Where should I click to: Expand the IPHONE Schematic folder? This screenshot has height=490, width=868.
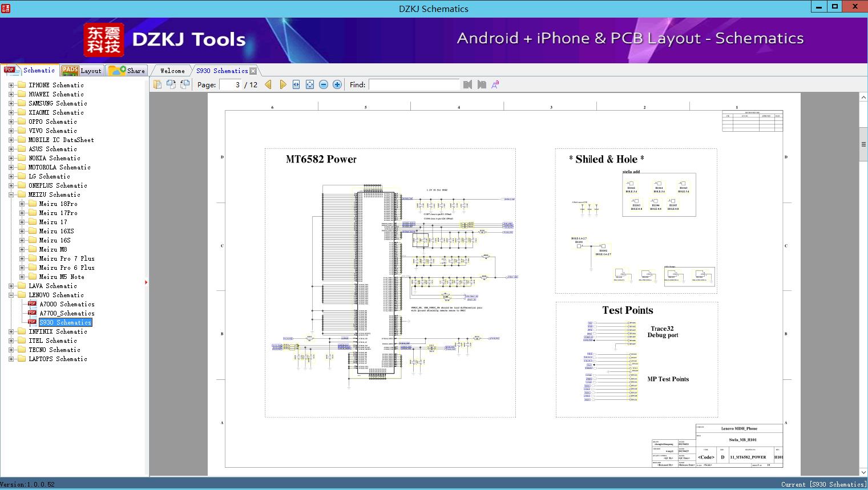coord(11,85)
